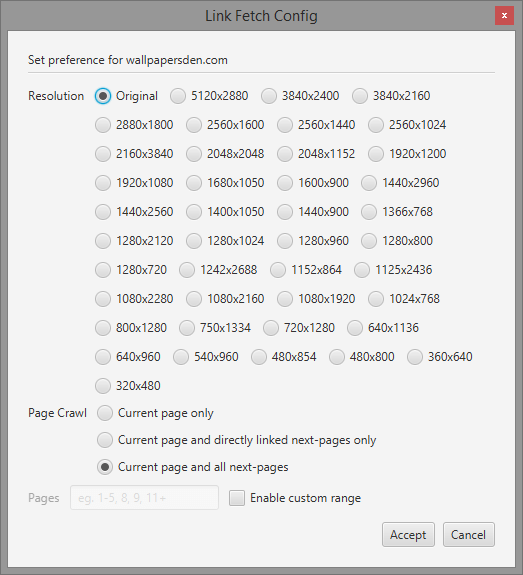Click the Cancel button
The width and height of the screenshot is (523, 575).
click(469, 535)
